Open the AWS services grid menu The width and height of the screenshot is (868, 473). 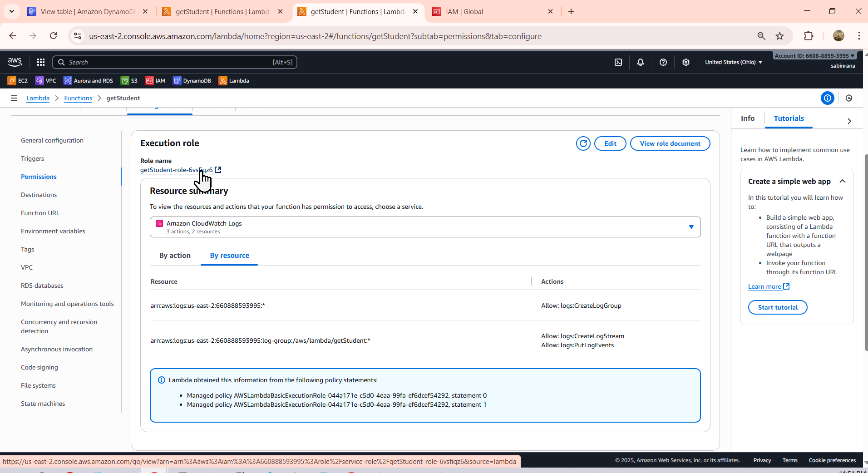pos(41,62)
